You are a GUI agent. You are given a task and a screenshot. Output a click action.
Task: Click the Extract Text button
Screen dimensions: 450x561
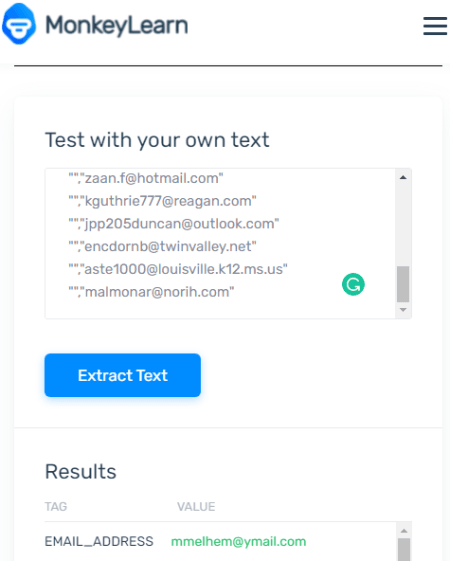(x=122, y=375)
